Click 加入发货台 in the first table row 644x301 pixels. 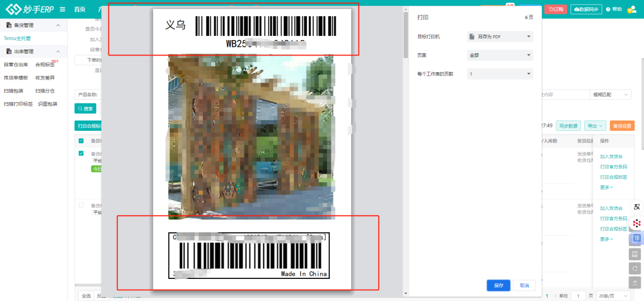point(611,156)
